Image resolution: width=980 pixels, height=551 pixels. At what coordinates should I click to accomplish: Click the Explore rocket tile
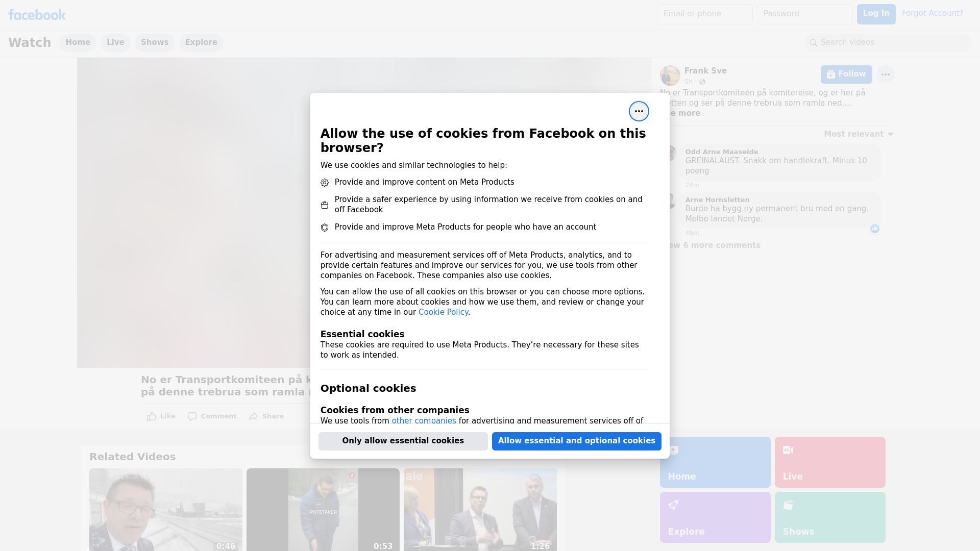(715, 517)
